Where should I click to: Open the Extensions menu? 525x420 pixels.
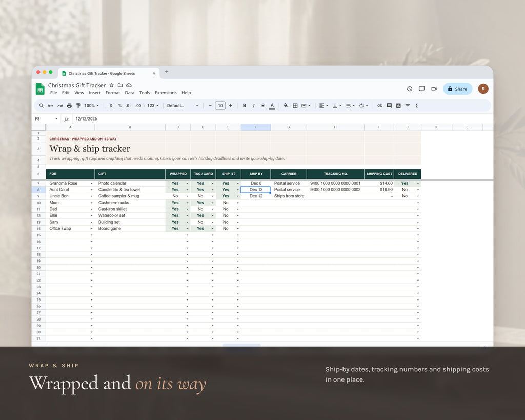coord(166,93)
